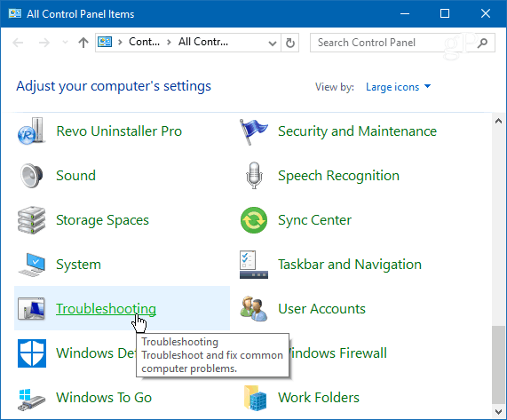
Task: Click the Control Panel icon in address bar
Action: (x=105, y=42)
